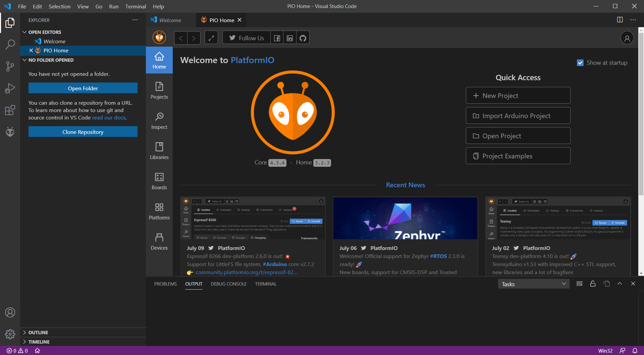Click Open Project in Quick Access
Image resolution: width=644 pixels, height=355 pixels.
[518, 136]
